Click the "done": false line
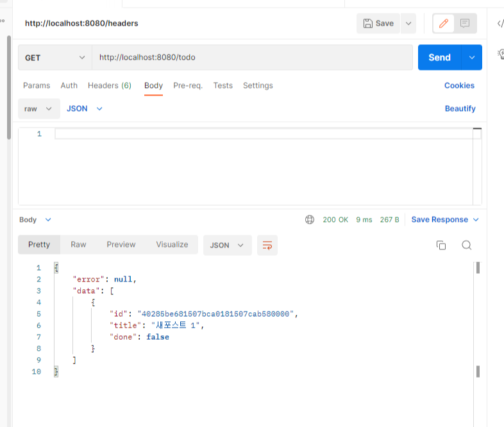Screen dimensions: 504x427 pos(139,337)
